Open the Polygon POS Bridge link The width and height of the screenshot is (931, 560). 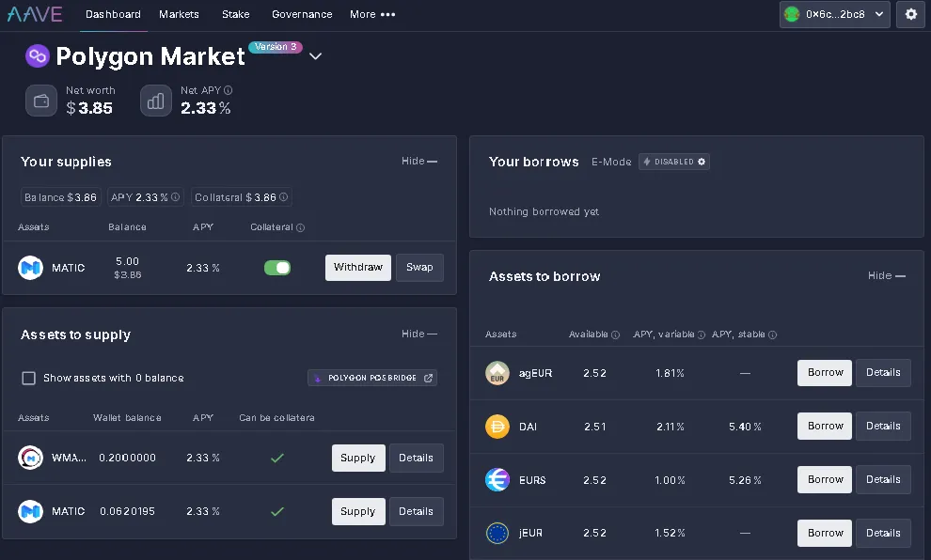pyautogui.click(x=372, y=378)
